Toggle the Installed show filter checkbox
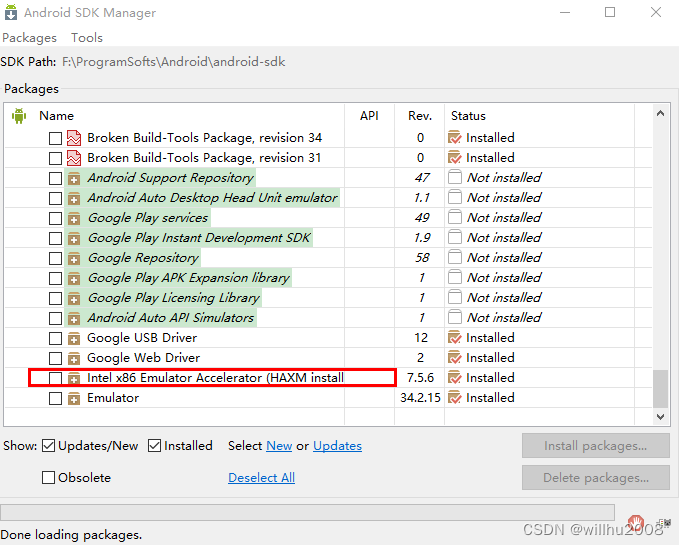Screen dimensions: 679x545 coord(155,445)
